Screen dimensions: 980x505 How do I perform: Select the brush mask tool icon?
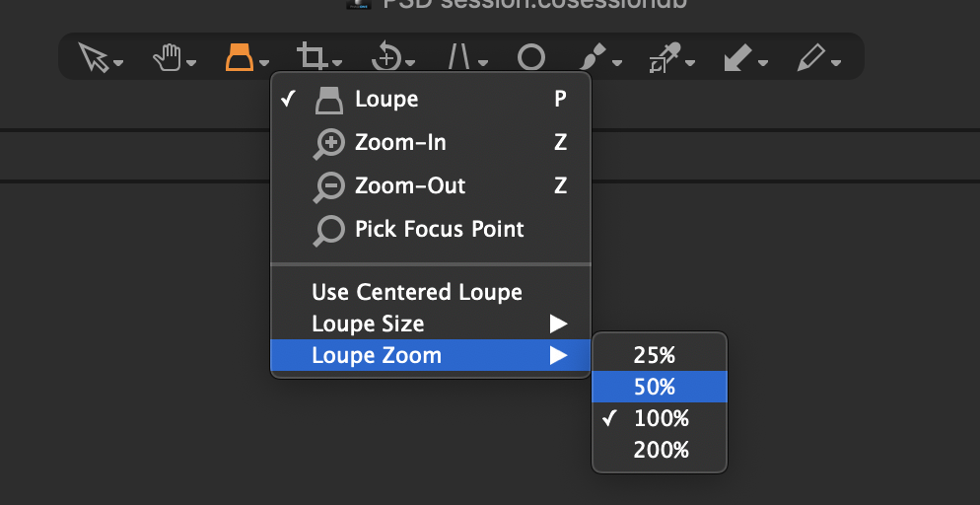coord(594,57)
